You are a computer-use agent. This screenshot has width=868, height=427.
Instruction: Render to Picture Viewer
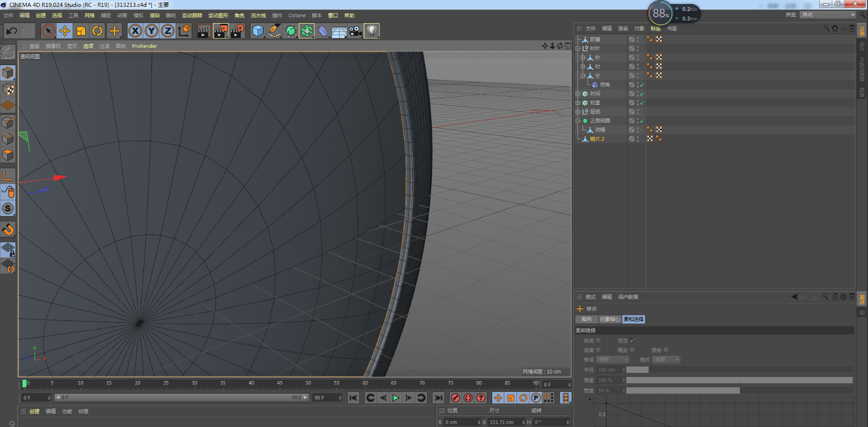click(220, 31)
